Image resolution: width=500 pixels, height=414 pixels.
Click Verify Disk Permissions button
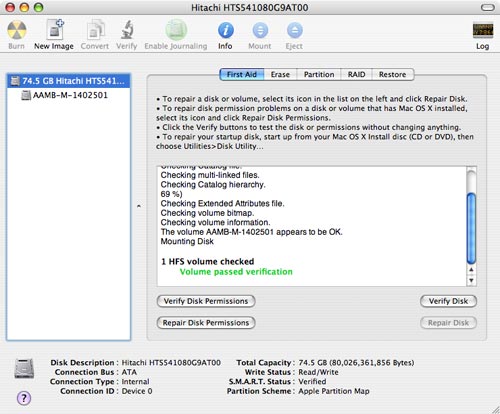[x=206, y=301]
